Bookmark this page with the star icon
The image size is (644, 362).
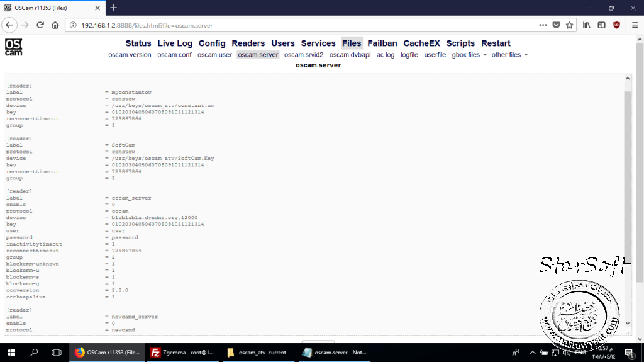[569, 25]
